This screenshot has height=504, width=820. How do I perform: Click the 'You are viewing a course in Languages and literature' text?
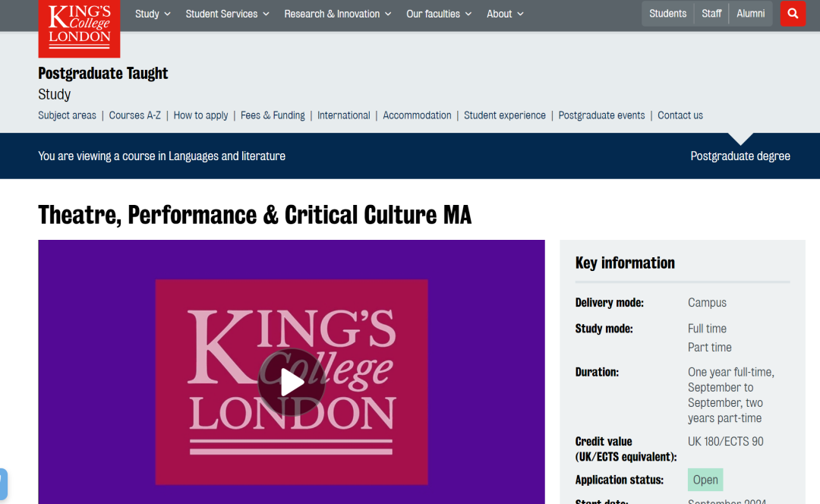click(x=162, y=156)
